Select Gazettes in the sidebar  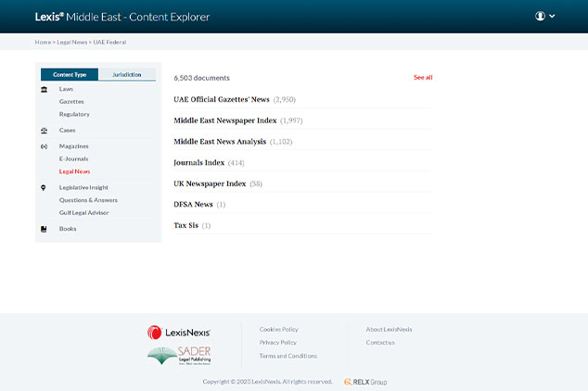pos(71,102)
